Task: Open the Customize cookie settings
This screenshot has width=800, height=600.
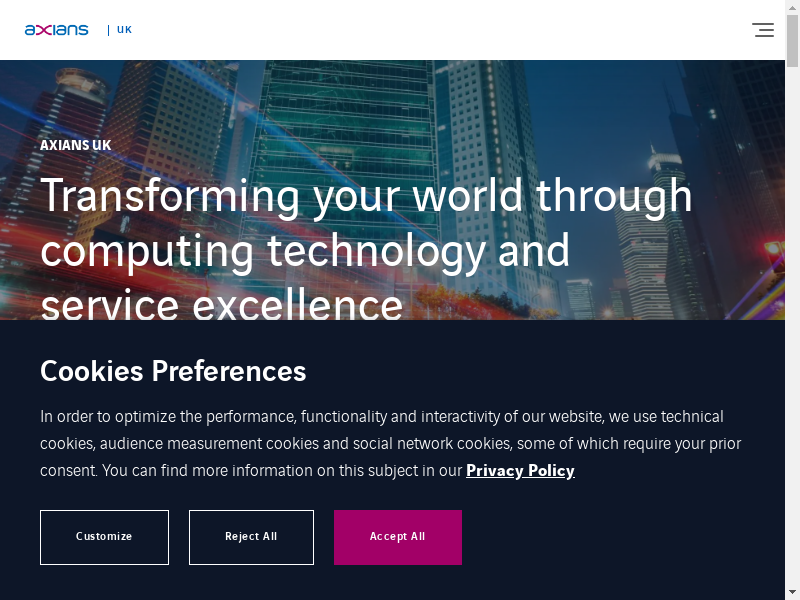Action: (104, 537)
